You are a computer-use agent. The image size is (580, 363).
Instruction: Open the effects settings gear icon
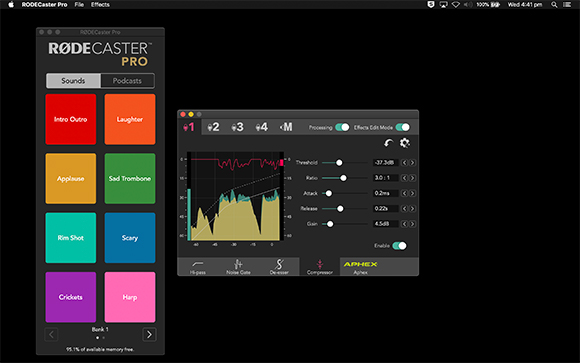pos(405,143)
